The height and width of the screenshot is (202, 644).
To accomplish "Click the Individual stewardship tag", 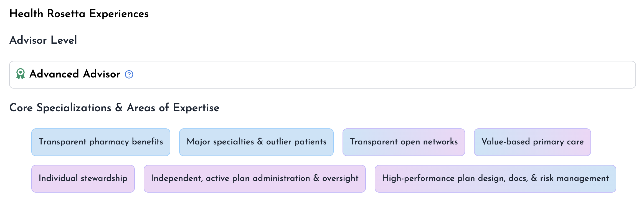I will [83, 178].
